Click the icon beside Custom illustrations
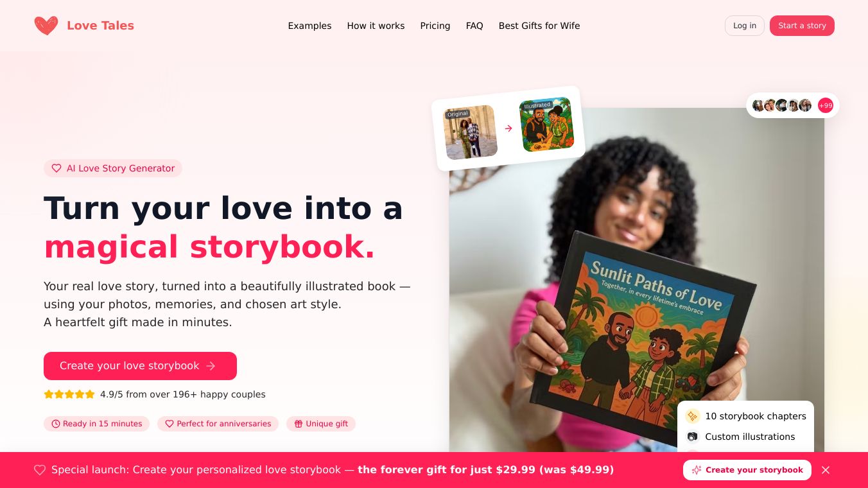868x488 pixels. [692, 437]
